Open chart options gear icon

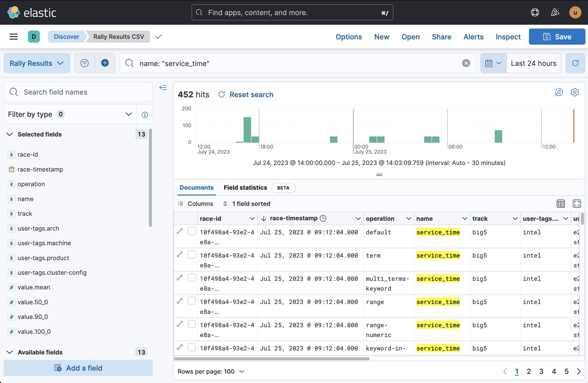(x=575, y=92)
